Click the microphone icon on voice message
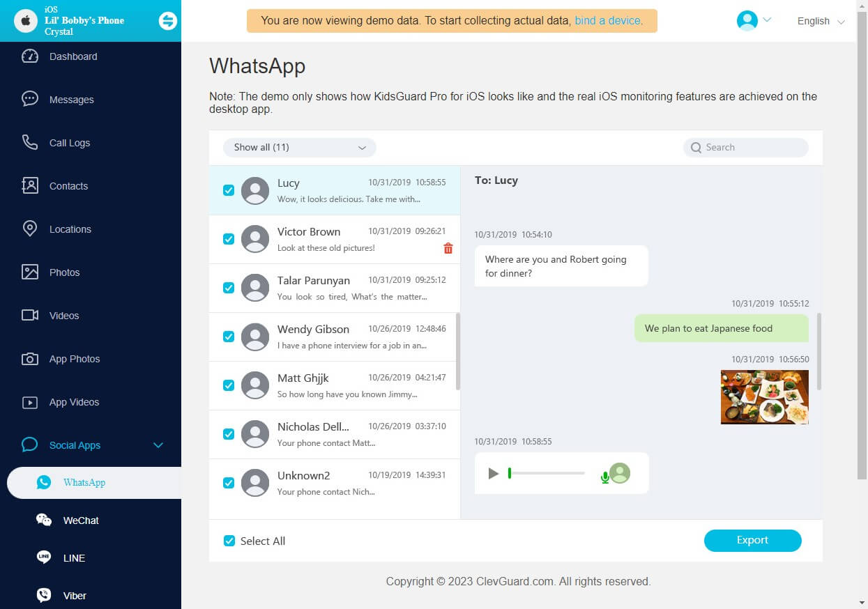The height and width of the screenshot is (609, 868). click(604, 477)
